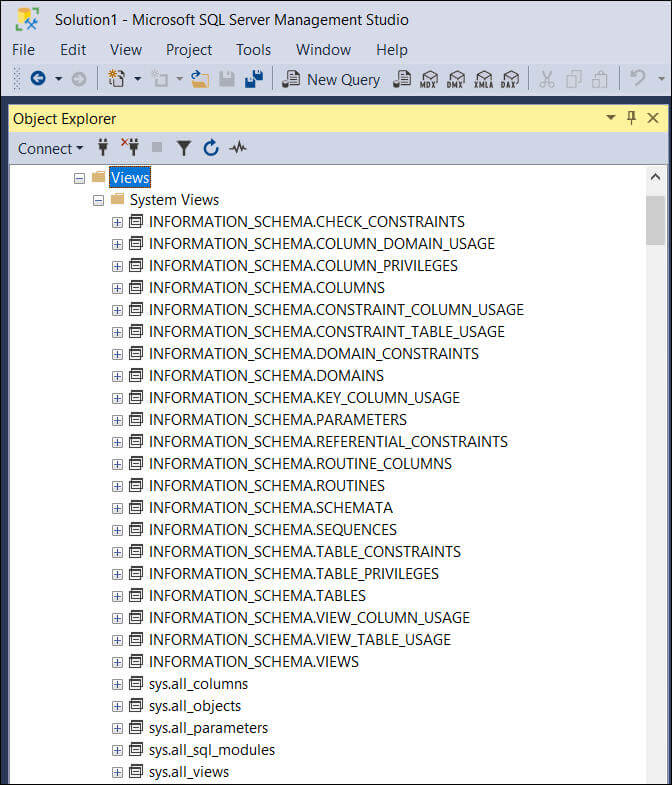Viewport: 672px width, 785px height.
Task: Click the SSMS application icon in title bar
Action: tap(27, 19)
